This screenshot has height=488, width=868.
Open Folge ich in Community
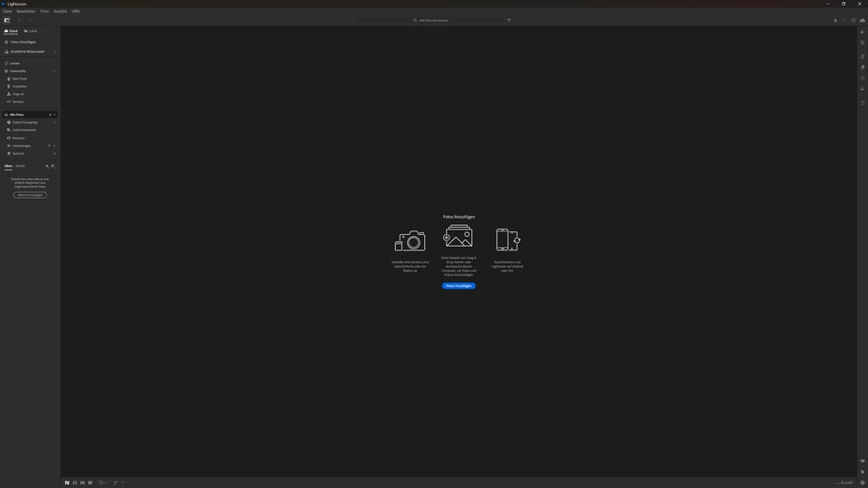coord(18,94)
